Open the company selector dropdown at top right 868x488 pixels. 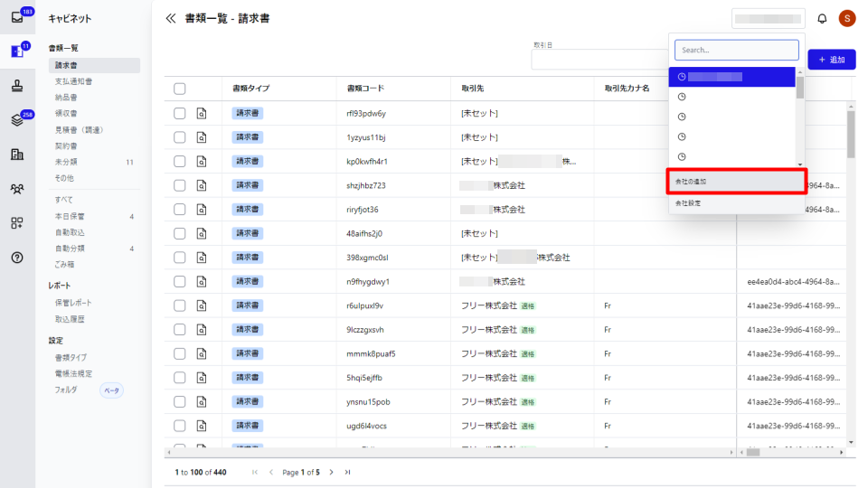point(768,18)
